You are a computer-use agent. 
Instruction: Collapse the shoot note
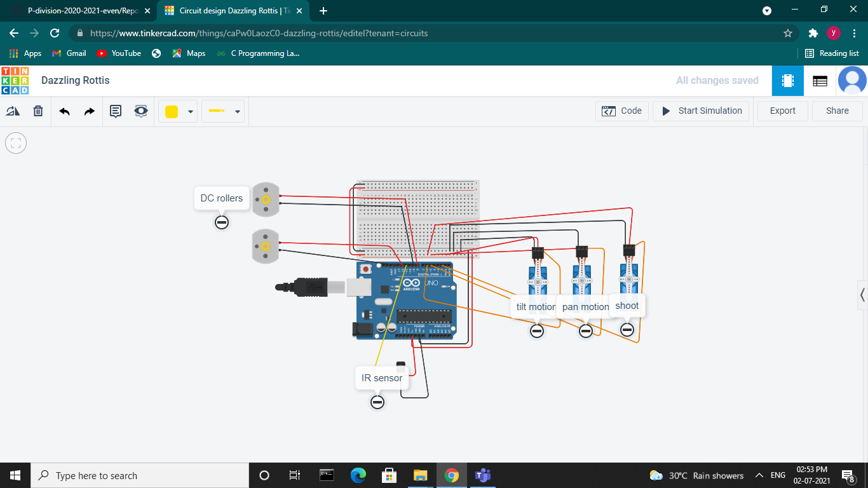(627, 330)
